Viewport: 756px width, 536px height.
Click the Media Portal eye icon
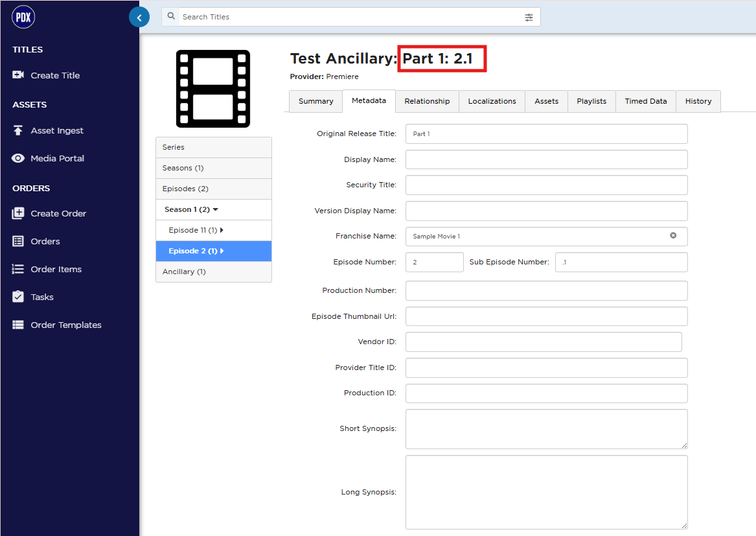coord(18,158)
